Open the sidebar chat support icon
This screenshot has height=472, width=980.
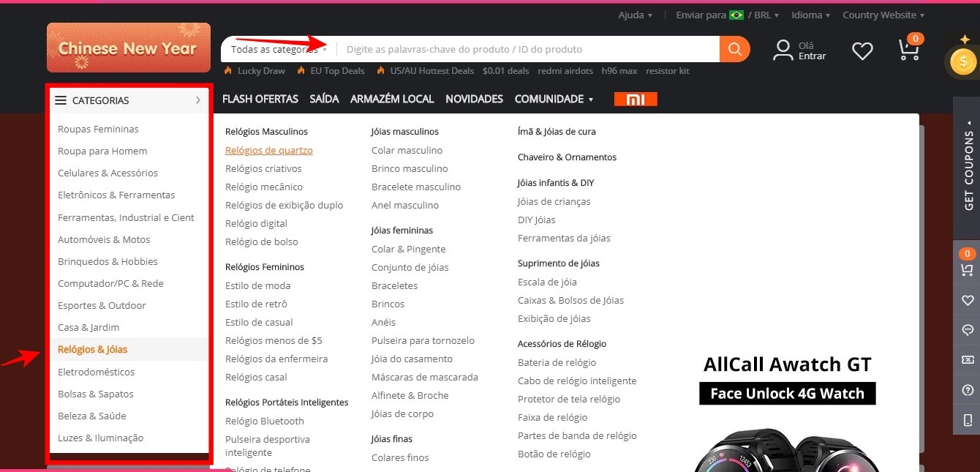click(x=967, y=330)
